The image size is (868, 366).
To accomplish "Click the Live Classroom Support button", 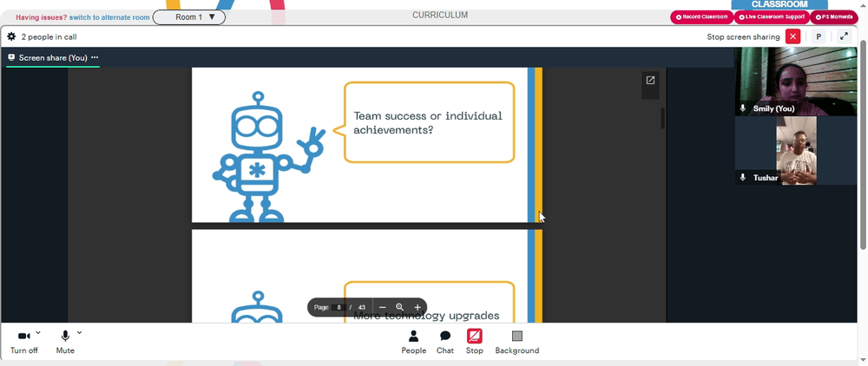I will 772,17.
